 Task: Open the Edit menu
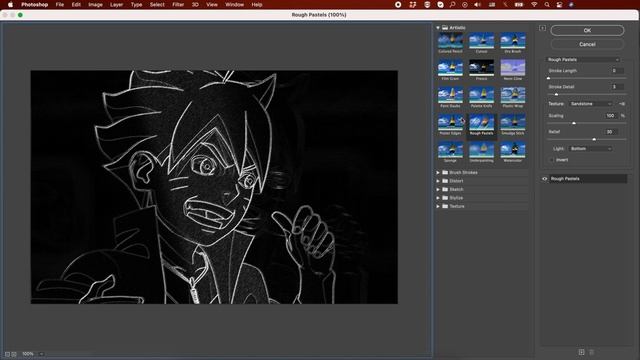pos(76,4)
